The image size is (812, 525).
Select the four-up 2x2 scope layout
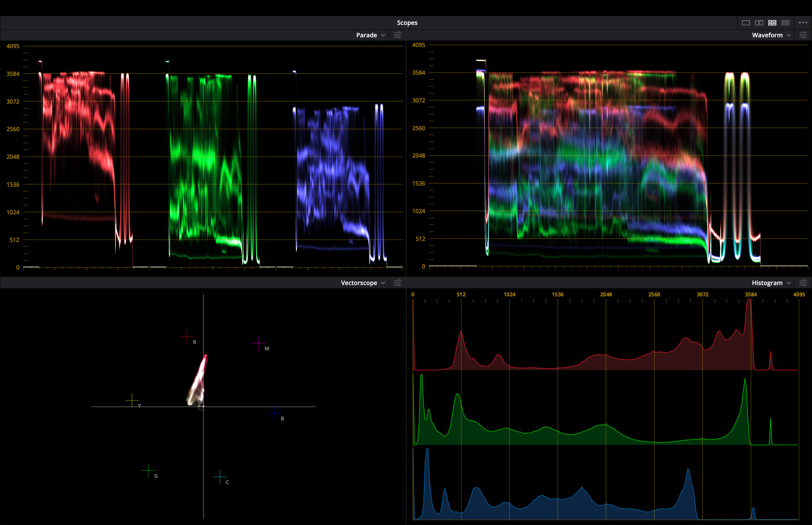pyautogui.click(x=772, y=23)
